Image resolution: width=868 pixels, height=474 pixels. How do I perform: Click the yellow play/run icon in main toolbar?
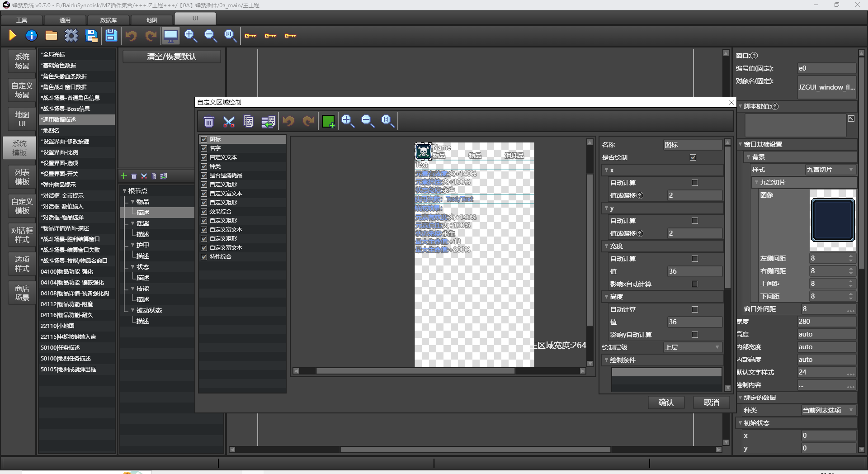[x=12, y=35]
